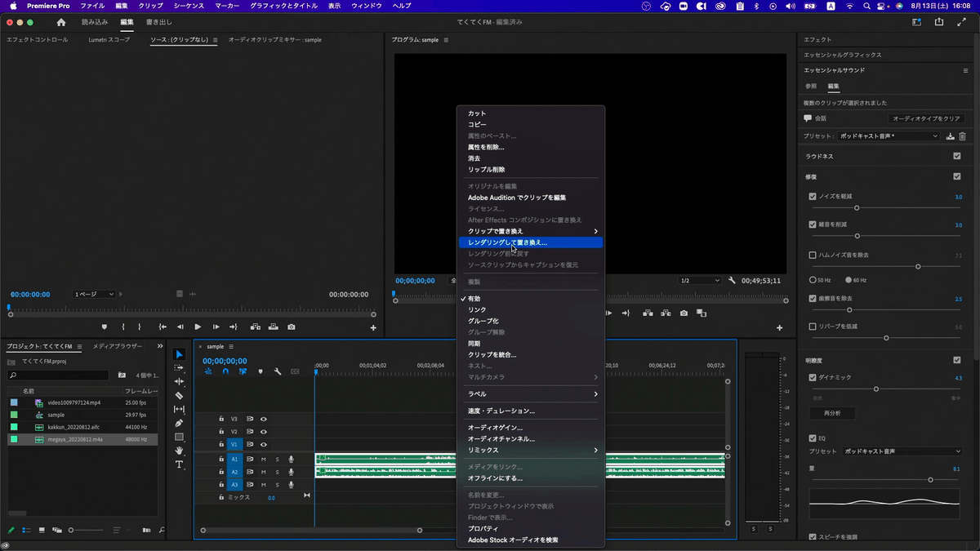
Task: Select the Type tool in the timeline toolbar
Action: pyautogui.click(x=180, y=464)
